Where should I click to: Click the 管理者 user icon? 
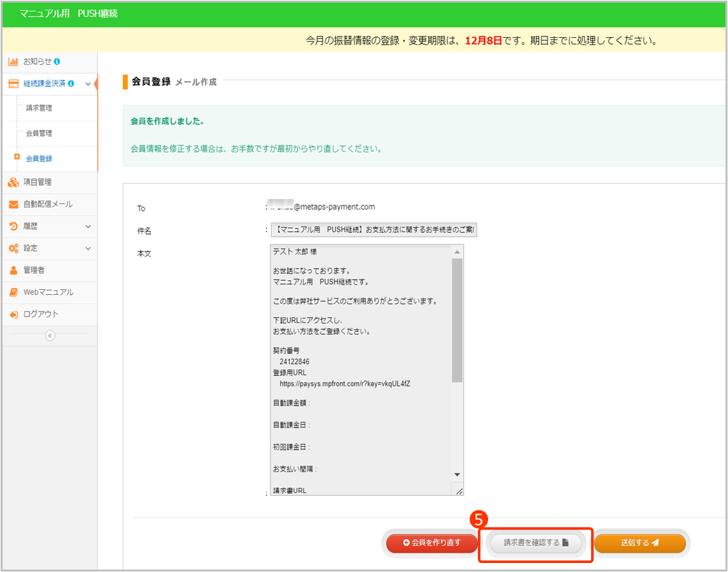(x=13, y=270)
